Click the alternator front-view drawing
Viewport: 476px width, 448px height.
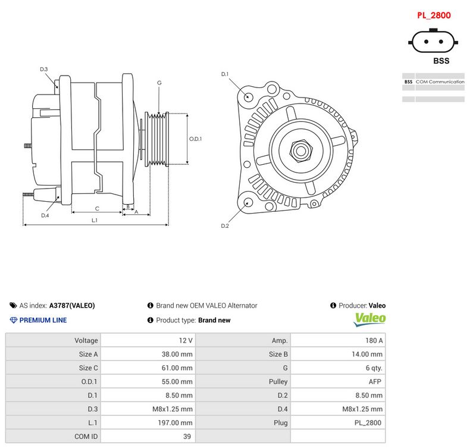pos(297,148)
